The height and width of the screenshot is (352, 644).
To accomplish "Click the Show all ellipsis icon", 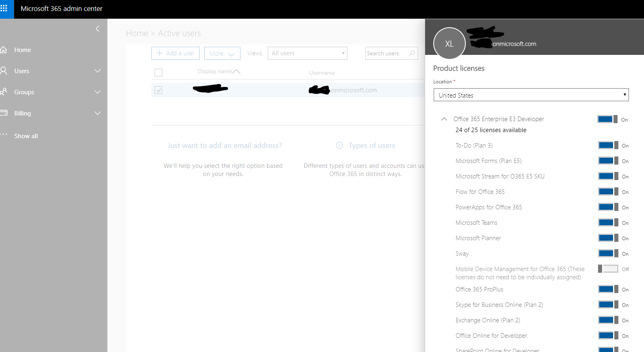I will point(4,135).
